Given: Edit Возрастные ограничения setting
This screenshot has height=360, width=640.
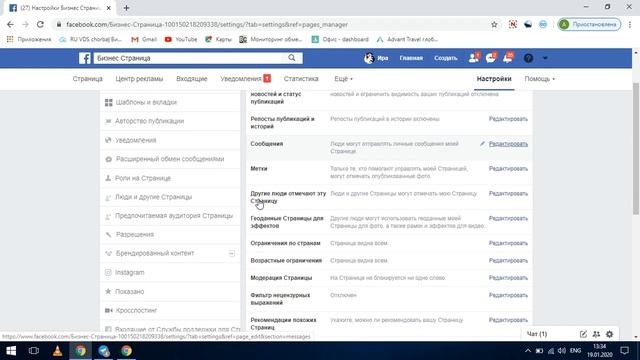Looking at the screenshot, I should coord(508,260).
